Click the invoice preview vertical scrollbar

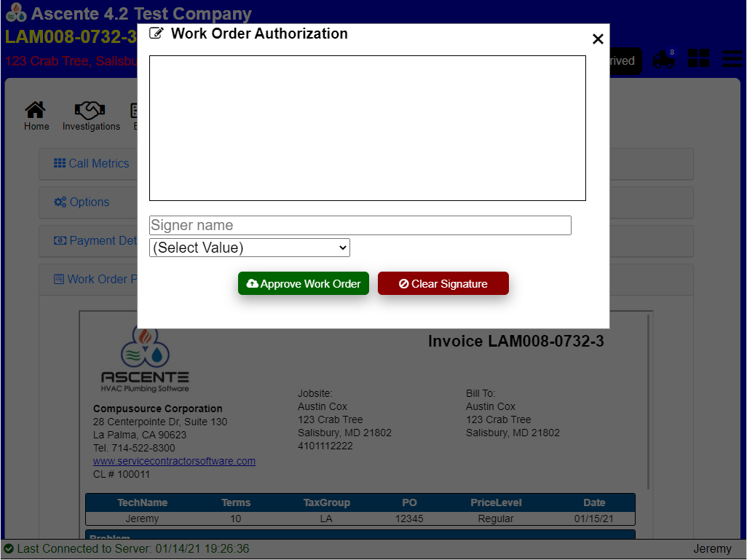pyautogui.click(x=648, y=401)
